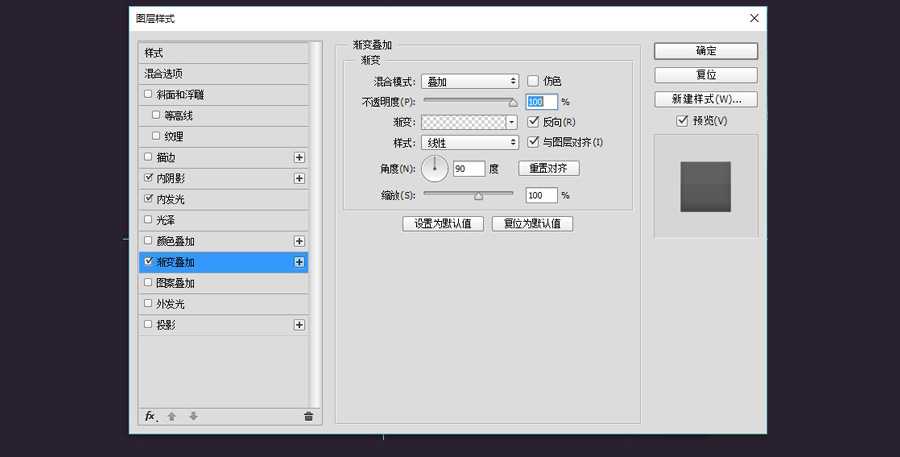Click the move effect up arrow
This screenshot has height=457, width=900.
point(172,416)
